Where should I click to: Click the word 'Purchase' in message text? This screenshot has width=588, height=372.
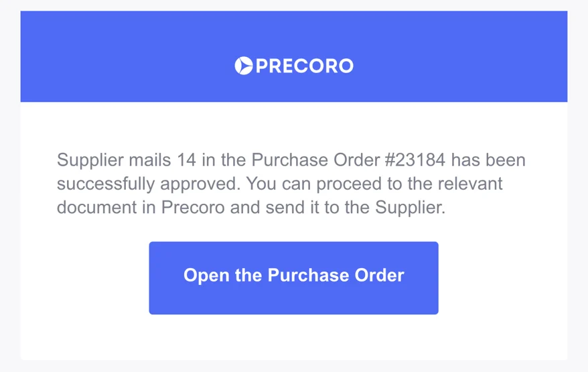point(289,160)
